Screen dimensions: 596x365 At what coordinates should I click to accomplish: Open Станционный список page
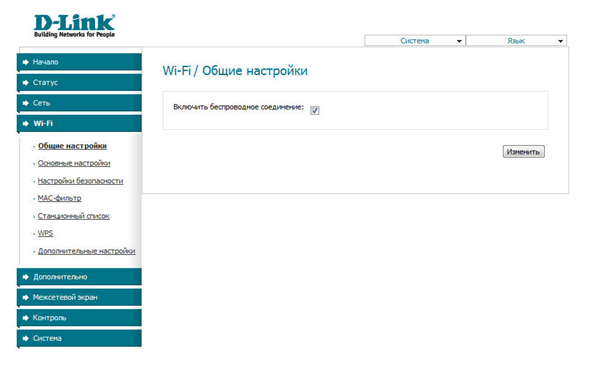tap(74, 216)
